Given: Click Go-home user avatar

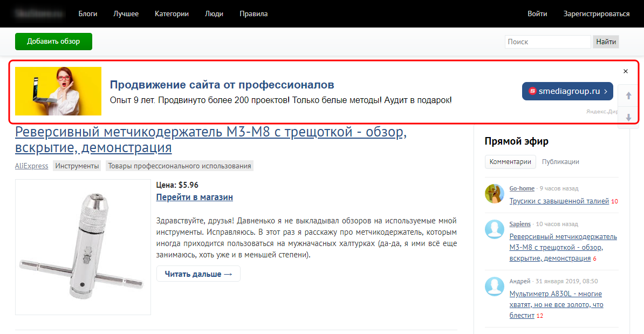Looking at the screenshot, I should click(x=494, y=194).
